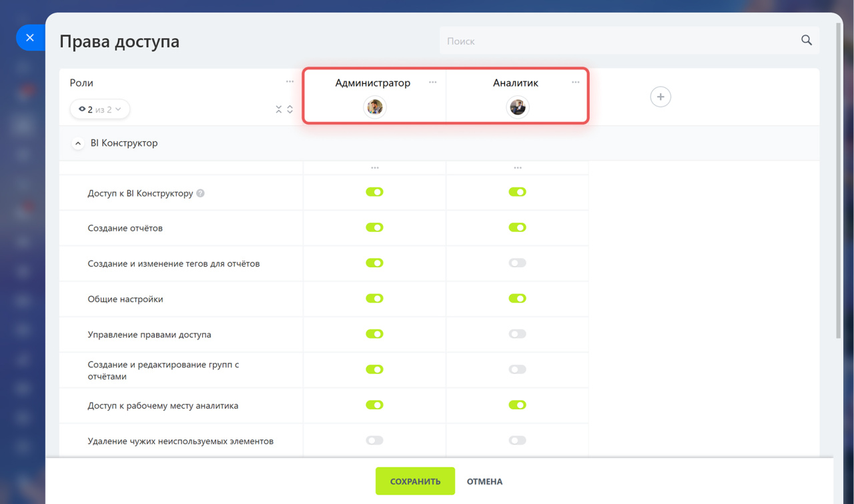Collapse all sections icon in Роли header
The height and width of the screenshot is (504, 854).
pos(279,109)
